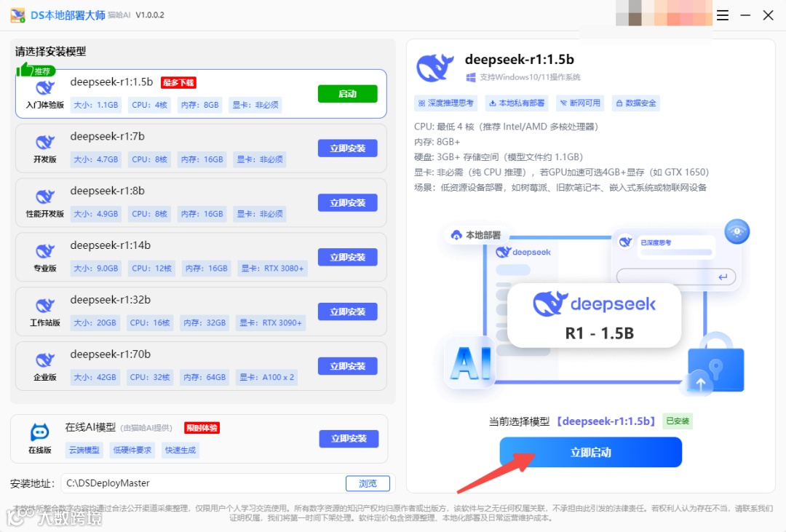786x532 pixels.
Task: Click the 快速生成 tag
Action: coord(180,450)
